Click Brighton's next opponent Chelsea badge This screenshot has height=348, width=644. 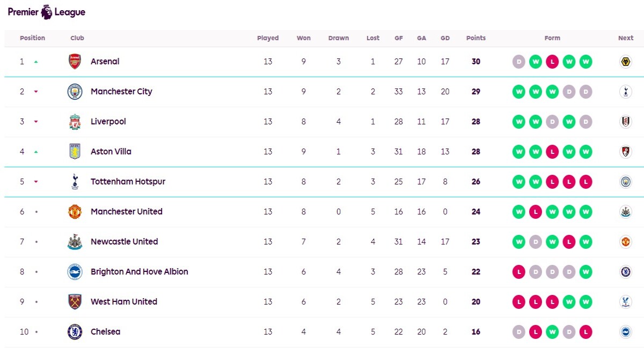click(x=625, y=272)
